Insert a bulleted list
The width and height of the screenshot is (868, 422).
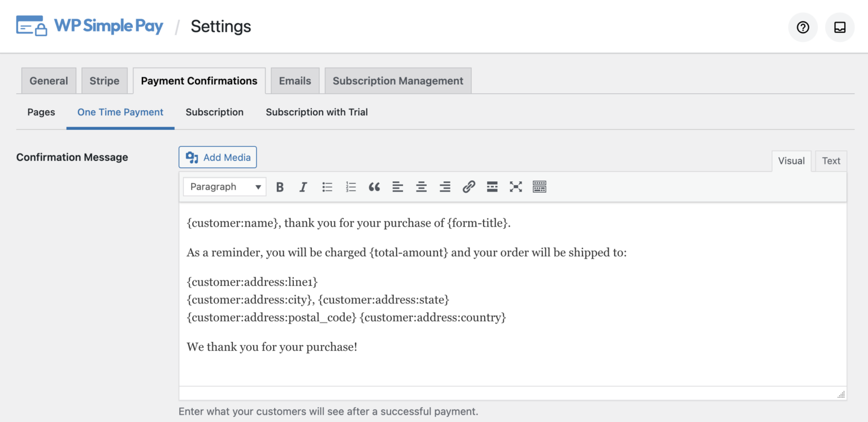coord(327,186)
